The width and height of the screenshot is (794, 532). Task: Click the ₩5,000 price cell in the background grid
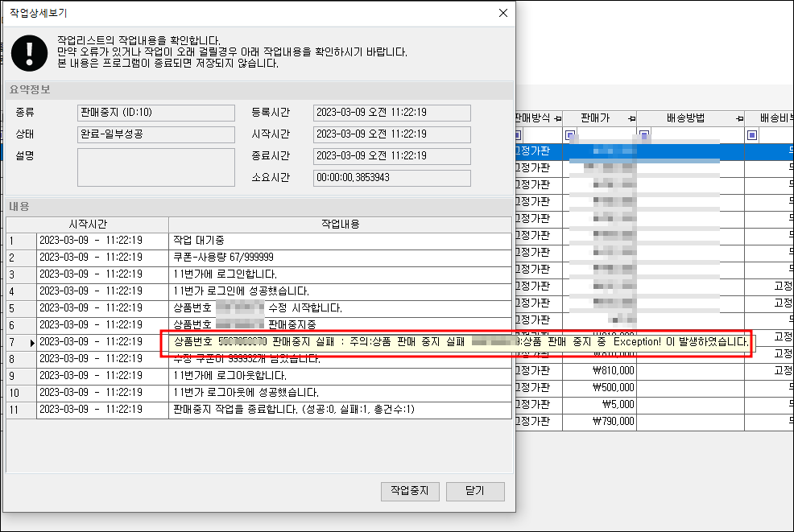tap(600, 405)
